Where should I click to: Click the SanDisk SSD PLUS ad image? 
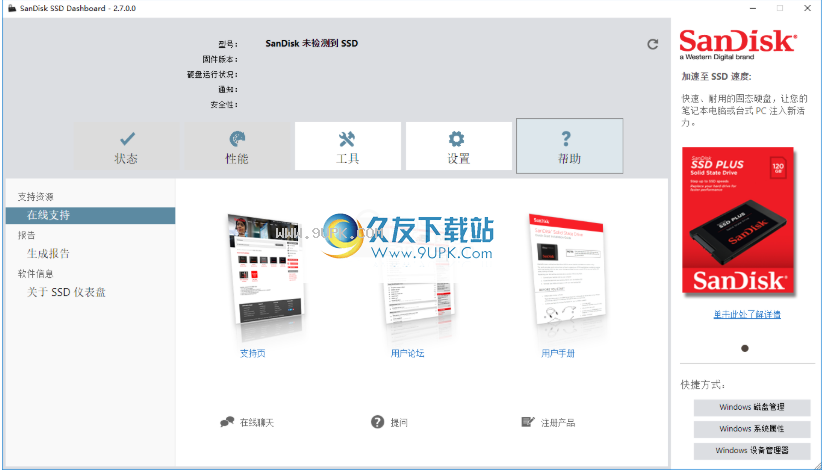tap(738, 221)
